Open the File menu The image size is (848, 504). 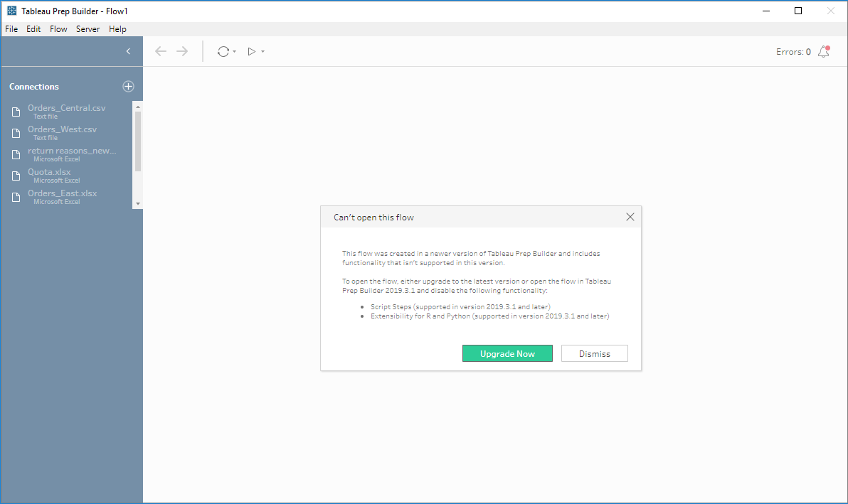point(11,29)
